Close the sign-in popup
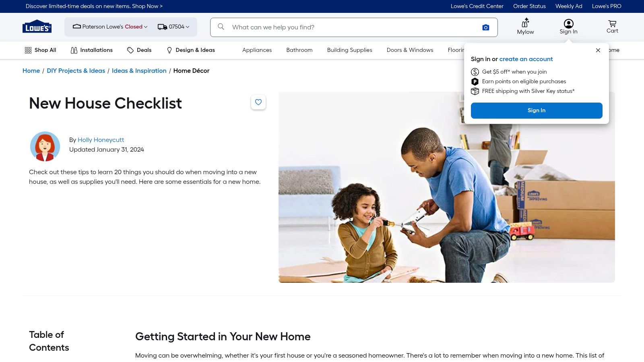 (598, 50)
